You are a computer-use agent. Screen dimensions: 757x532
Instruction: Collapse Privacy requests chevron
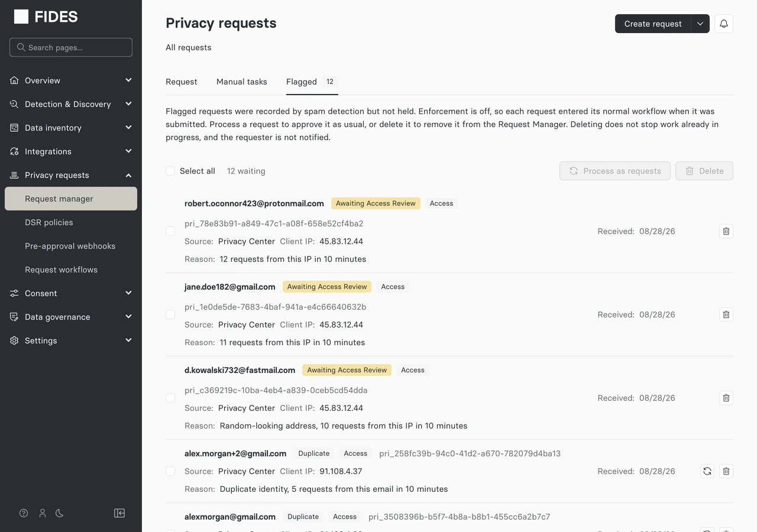(128, 175)
